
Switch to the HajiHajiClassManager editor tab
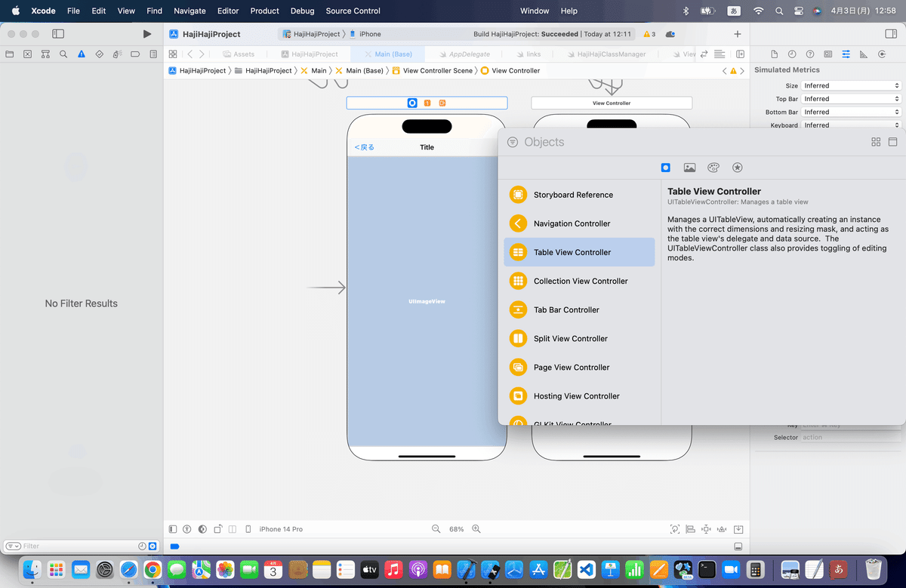(606, 54)
